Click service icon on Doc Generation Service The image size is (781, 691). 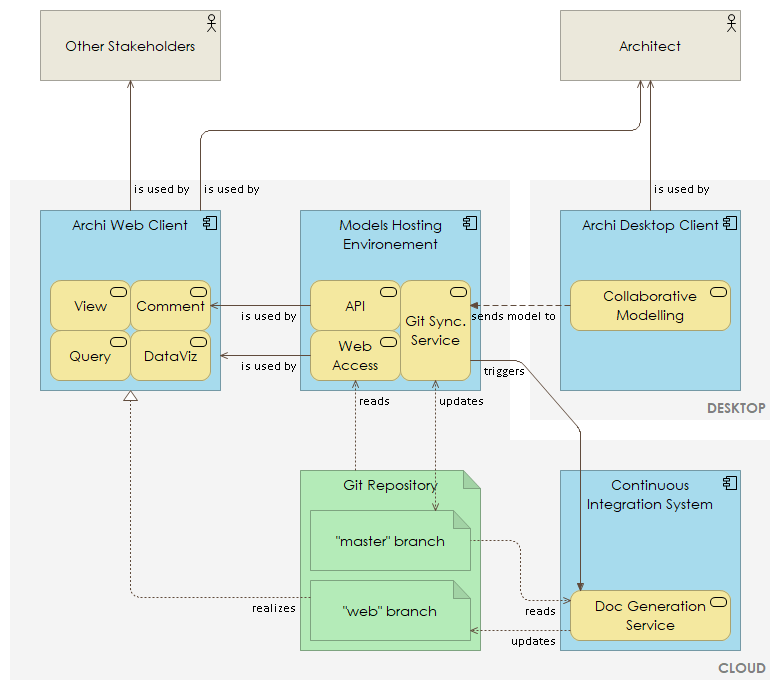pyautogui.click(x=718, y=602)
